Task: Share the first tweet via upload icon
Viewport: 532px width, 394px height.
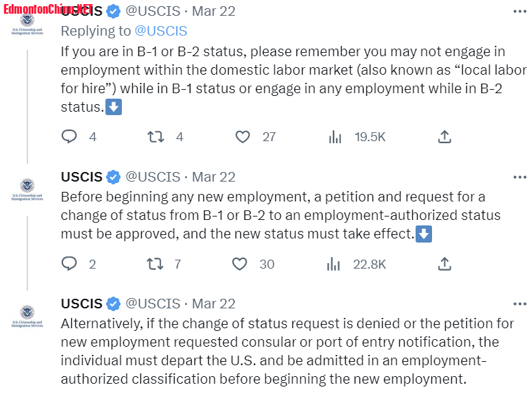Action: click(x=444, y=136)
